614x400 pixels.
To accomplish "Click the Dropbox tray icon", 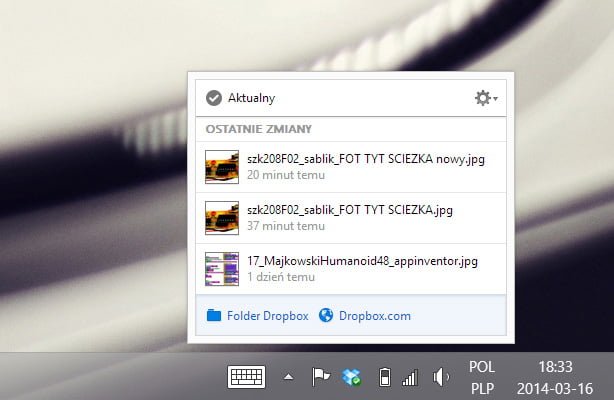I will pos(351,377).
